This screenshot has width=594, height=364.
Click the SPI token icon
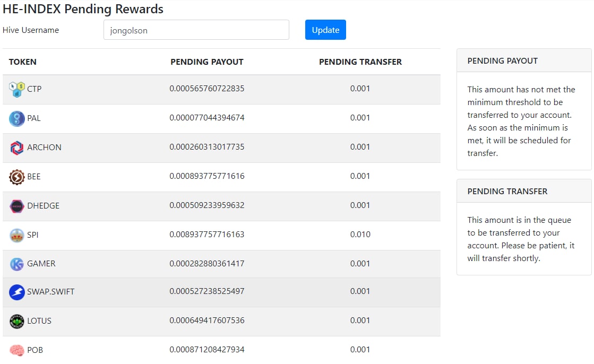16,235
